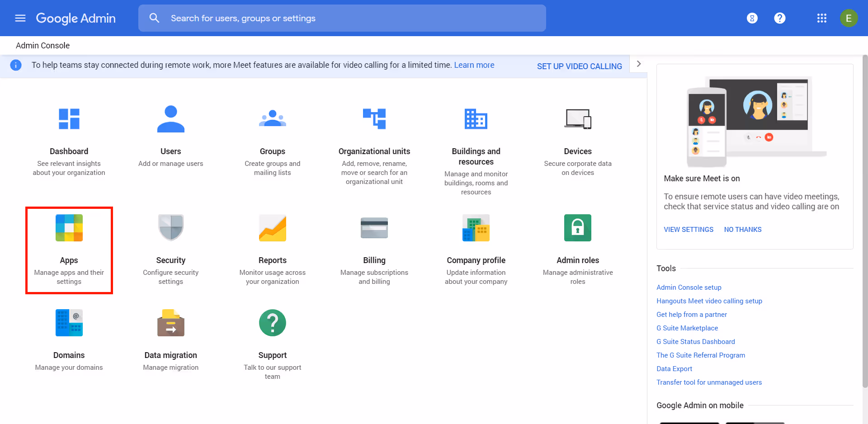Open G Suite Marketplace link

click(687, 328)
